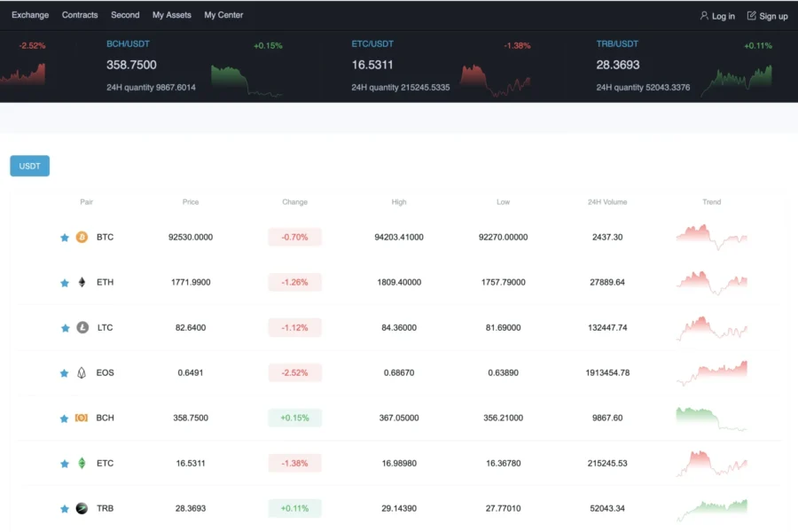Screen dimensions: 798x532
Task: Select the TRB volume 52043.34
Action: (607, 508)
